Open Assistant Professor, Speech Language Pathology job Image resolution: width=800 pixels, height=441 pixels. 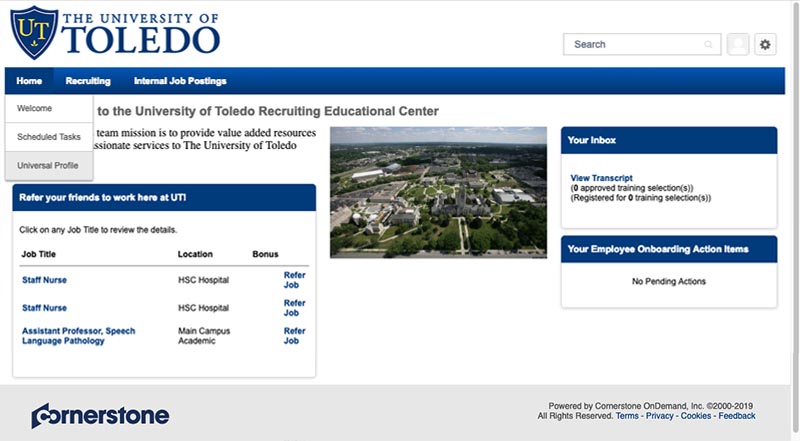tap(78, 336)
